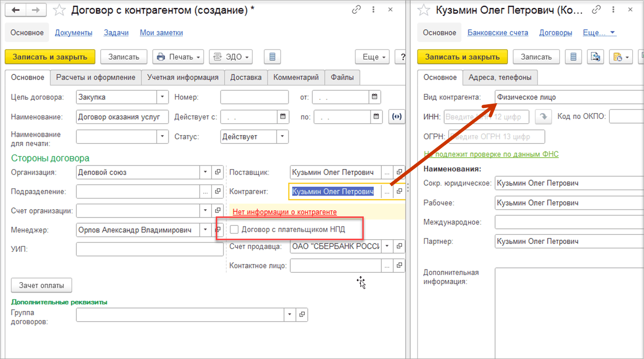
Task: Open calendar for the 'по' date field
Action: click(377, 117)
